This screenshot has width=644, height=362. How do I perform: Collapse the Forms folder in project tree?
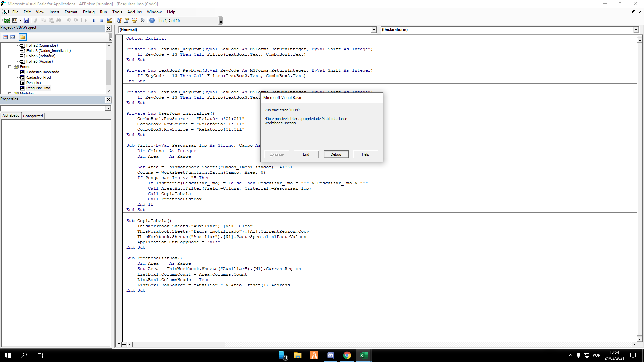pyautogui.click(x=10, y=67)
